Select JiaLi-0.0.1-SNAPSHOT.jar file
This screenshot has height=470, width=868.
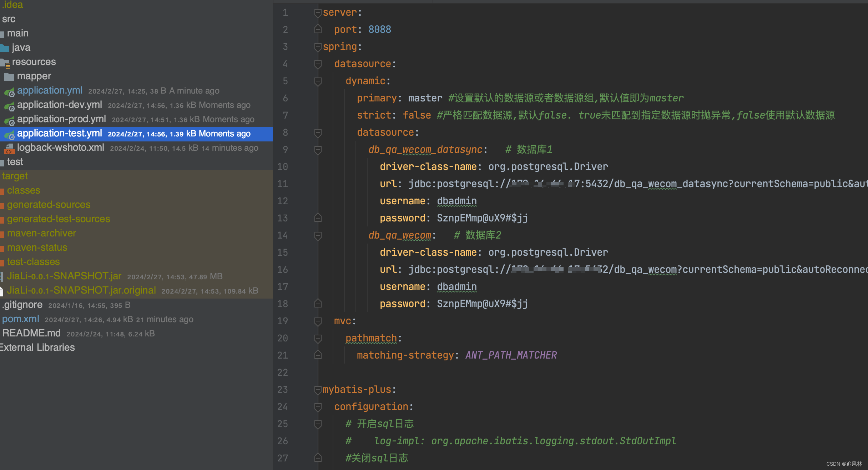click(x=64, y=276)
